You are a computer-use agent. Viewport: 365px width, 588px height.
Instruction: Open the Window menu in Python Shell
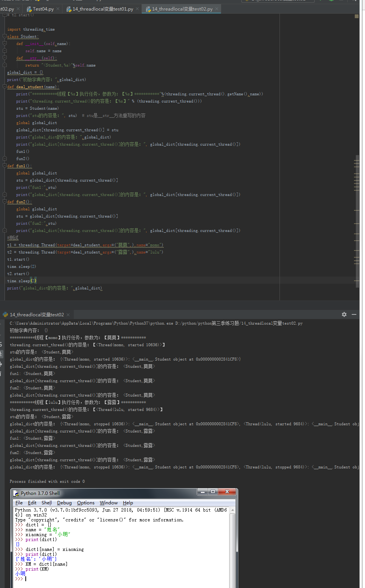[x=109, y=503]
